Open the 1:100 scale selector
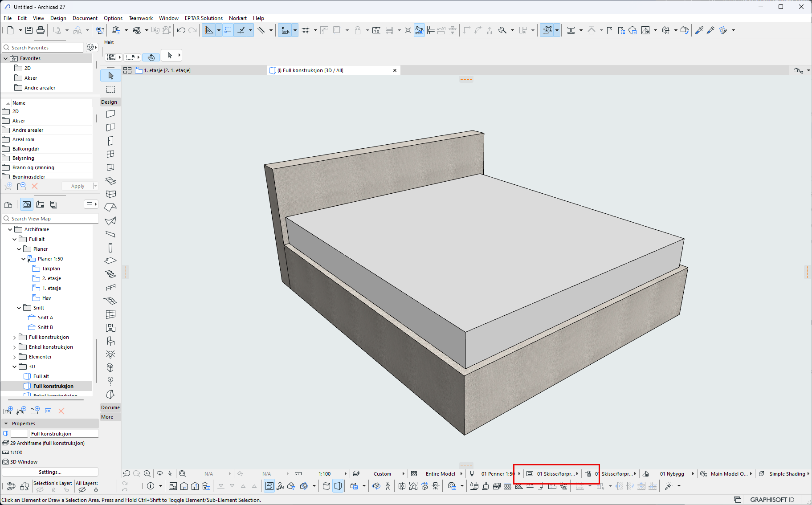 coord(325,474)
